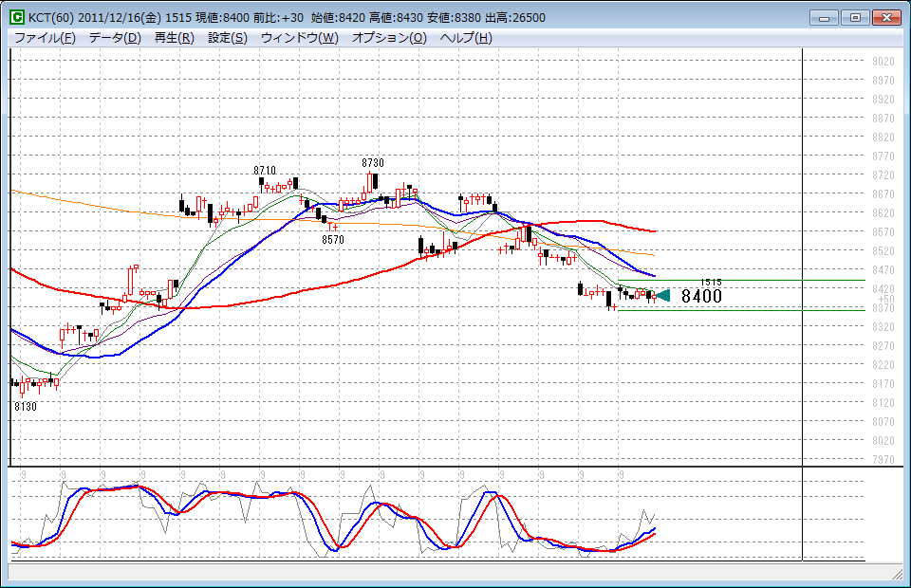Viewport: 911px width, 588px height.
Task: Open the 設定(S) settings menu
Action: (x=228, y=38)
